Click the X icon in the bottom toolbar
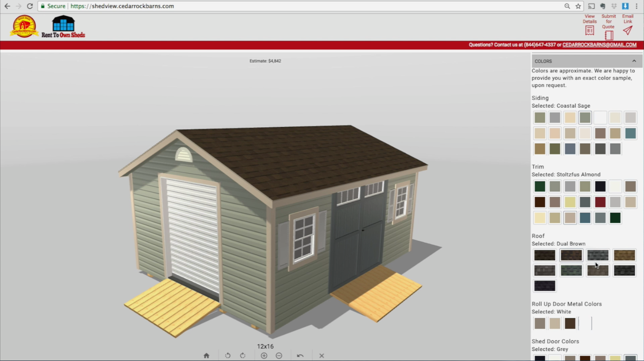Viewport: 644px width, 361px height. (322, 355)
